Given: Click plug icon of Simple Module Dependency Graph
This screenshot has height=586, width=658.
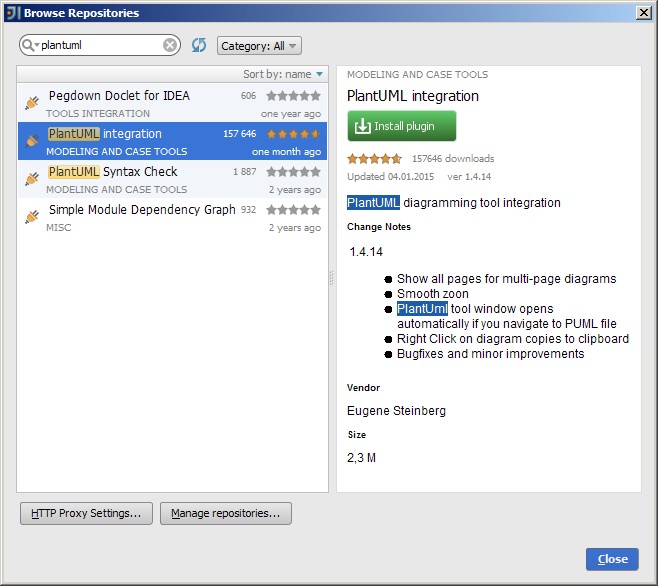Looking at the screenshot, I should coord(32,217).
